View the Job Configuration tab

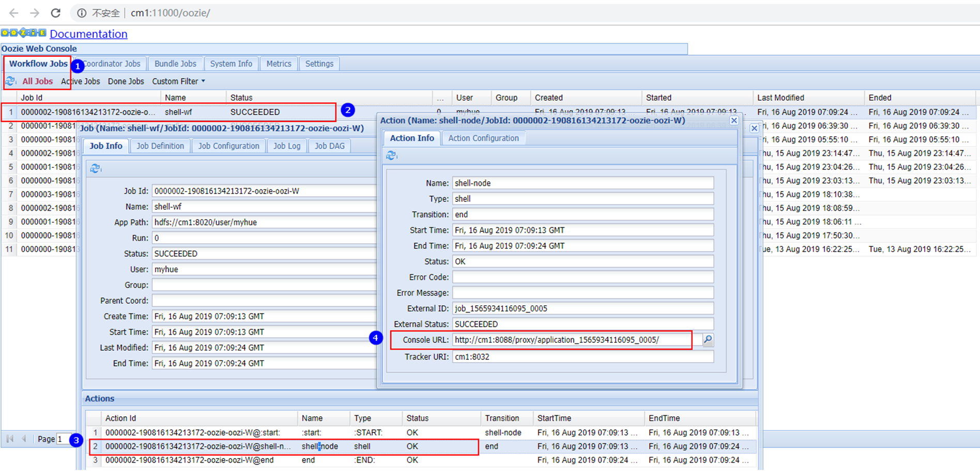[228, 146]
